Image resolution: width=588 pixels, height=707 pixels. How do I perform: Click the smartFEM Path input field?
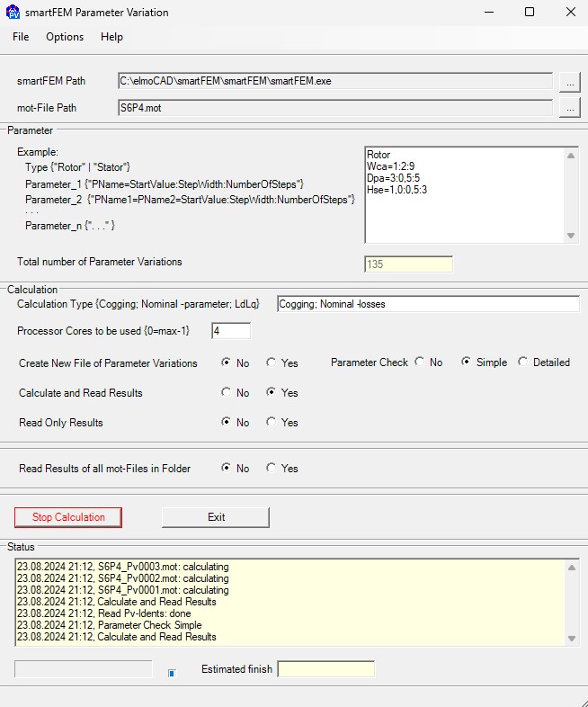(x=335, y=81)
